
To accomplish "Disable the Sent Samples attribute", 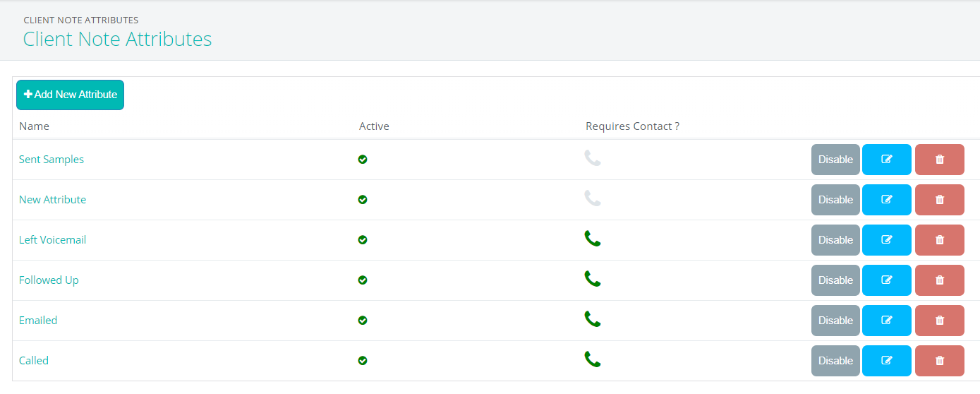I will tap(835, 160).
